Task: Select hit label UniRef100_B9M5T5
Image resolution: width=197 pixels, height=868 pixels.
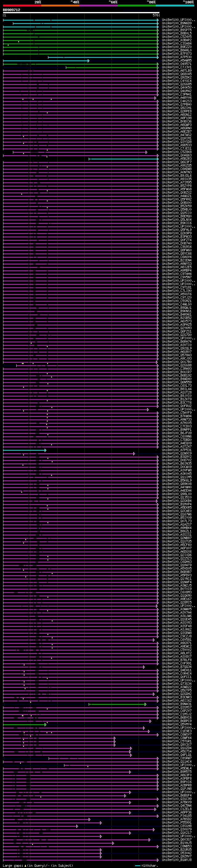Action: coord(177,772)
